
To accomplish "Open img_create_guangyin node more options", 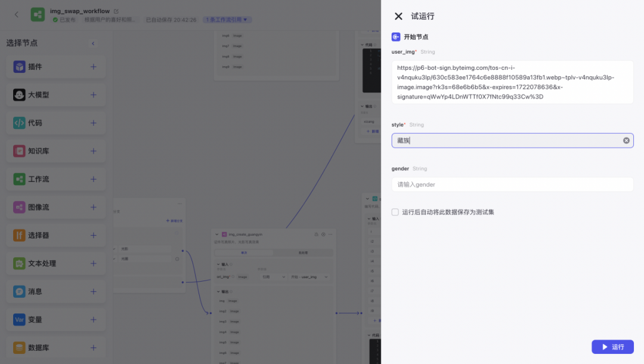I will click(330, 235).
